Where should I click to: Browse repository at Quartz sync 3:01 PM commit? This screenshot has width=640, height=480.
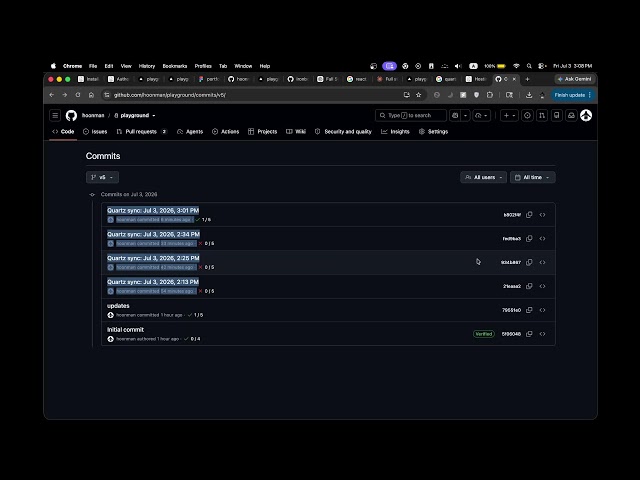pyautogui.click(x=542, y=215)
